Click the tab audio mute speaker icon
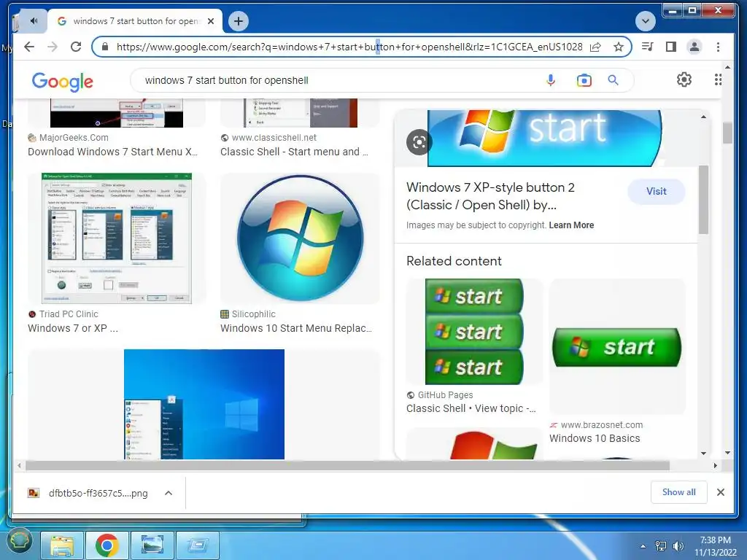747x560 pixels. tap(34, 21)
